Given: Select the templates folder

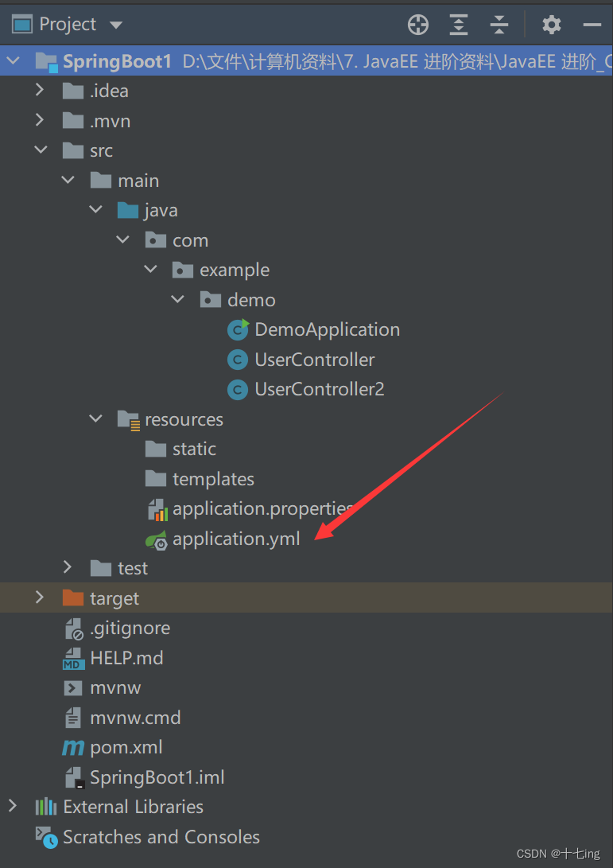Looking at the screenshot, I should pos(213,479).
